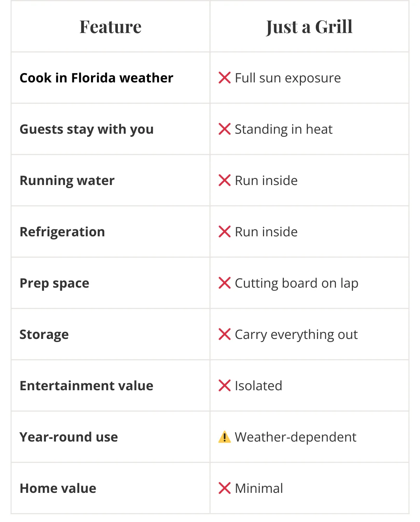
Task: Click the Home value feature label
Action: (58, 488)
